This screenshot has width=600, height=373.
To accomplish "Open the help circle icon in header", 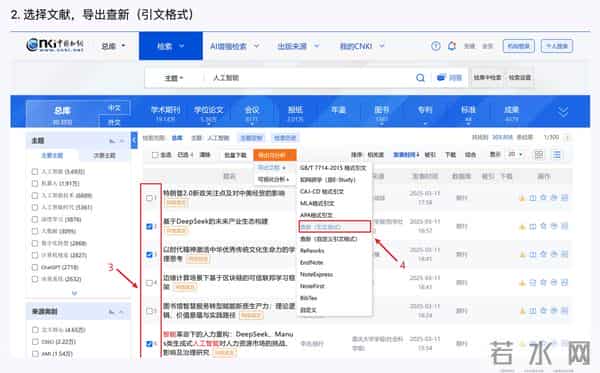I will pos(435,46).
